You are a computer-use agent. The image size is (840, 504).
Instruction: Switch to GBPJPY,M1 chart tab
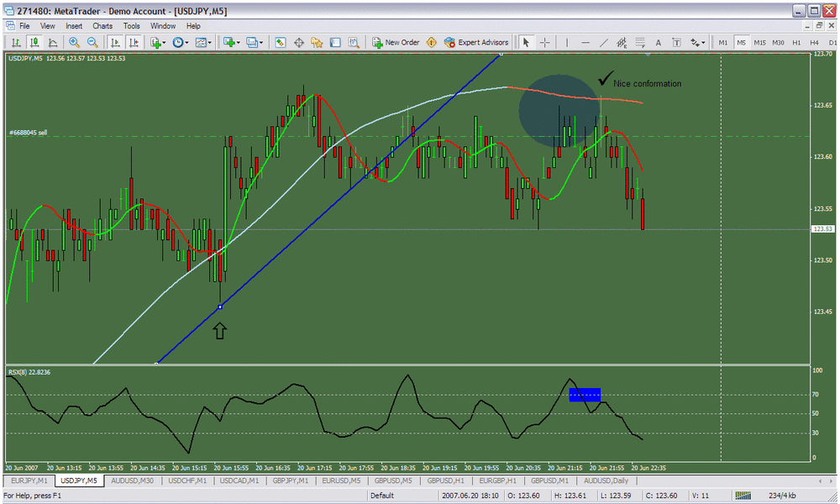291,480
